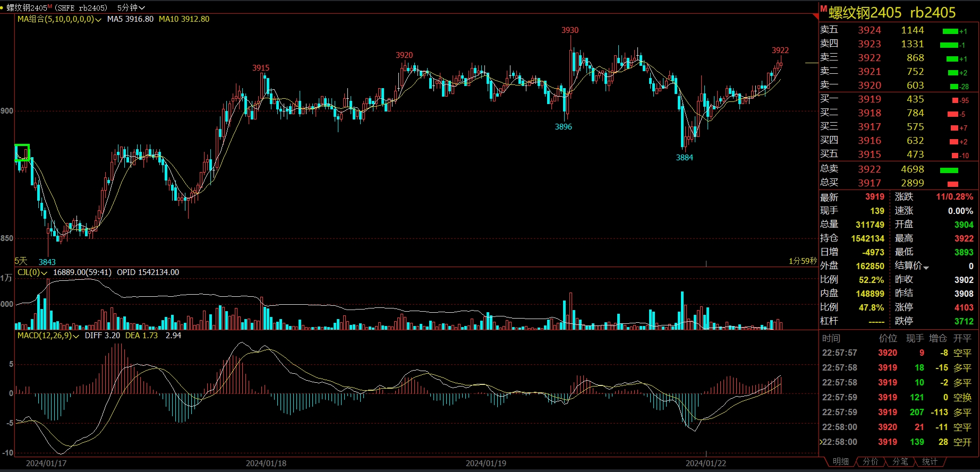The image size is (980, 472).
Task: Select the 22:57:57 tick row
Action: (897, 353)
